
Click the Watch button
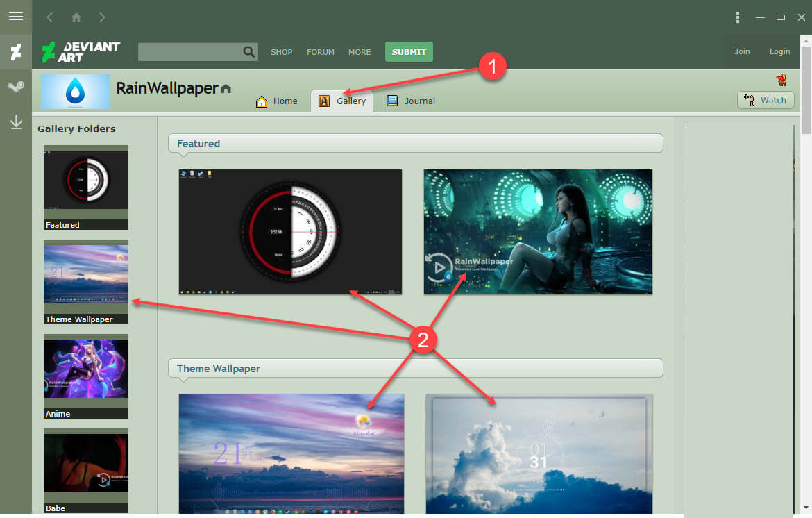766,100
